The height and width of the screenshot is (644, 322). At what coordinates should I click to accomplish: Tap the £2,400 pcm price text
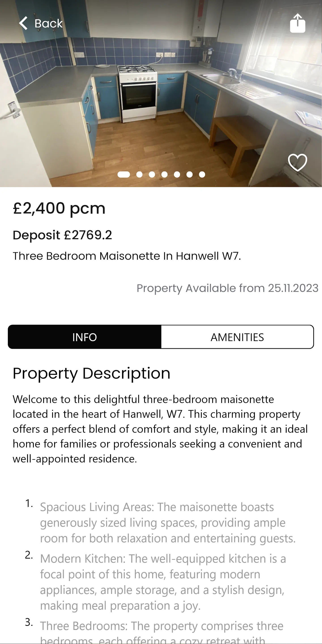[x=59, y=208]
